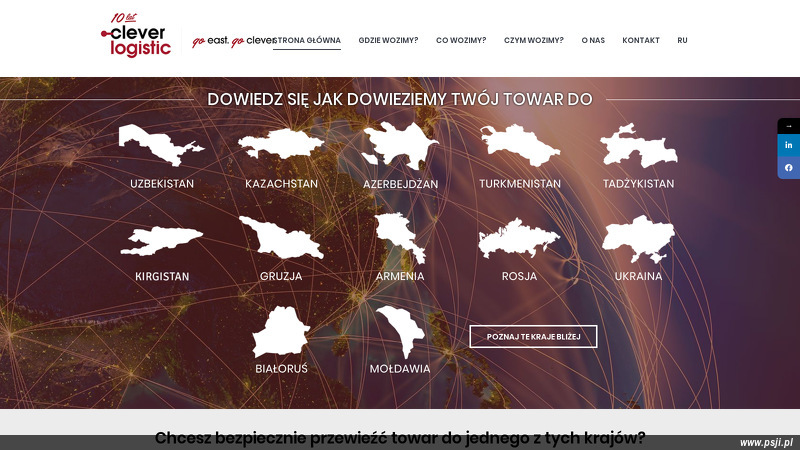The width and height of the screenshot is (800, 450).
Task: Select the Gruzja map shape
Action: coord(281,238)
